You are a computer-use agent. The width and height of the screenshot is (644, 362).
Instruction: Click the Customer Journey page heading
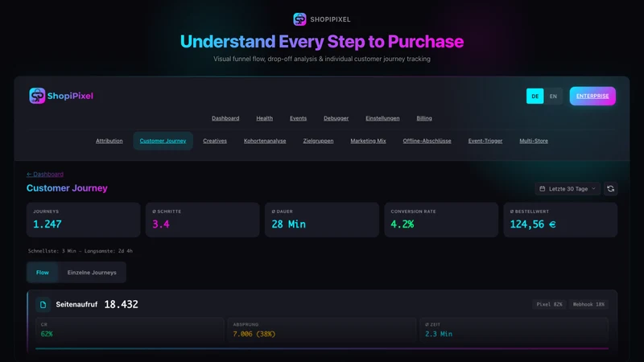click(67, 188)
